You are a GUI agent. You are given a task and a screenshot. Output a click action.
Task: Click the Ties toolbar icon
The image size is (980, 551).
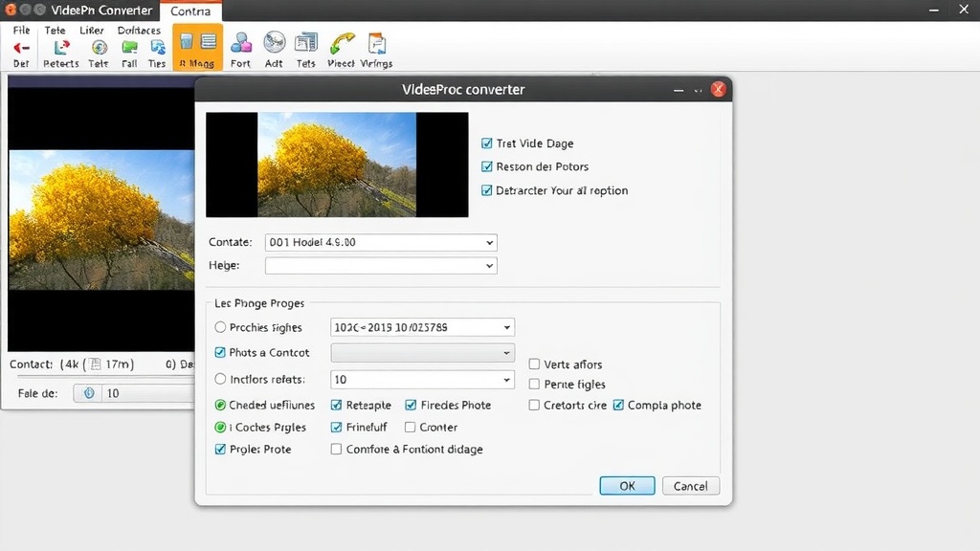[157, 47]
